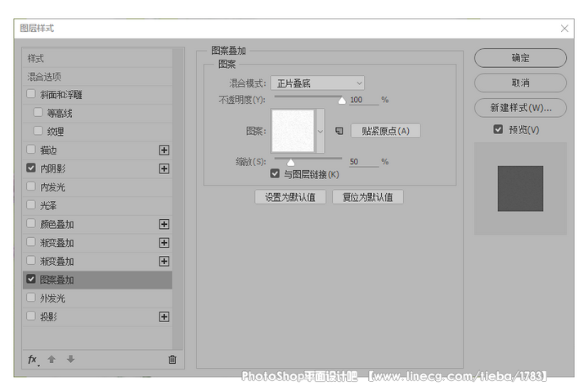Enable the 内发光 checkbox
Screen dimensions: 588x390
coord(31,186)
